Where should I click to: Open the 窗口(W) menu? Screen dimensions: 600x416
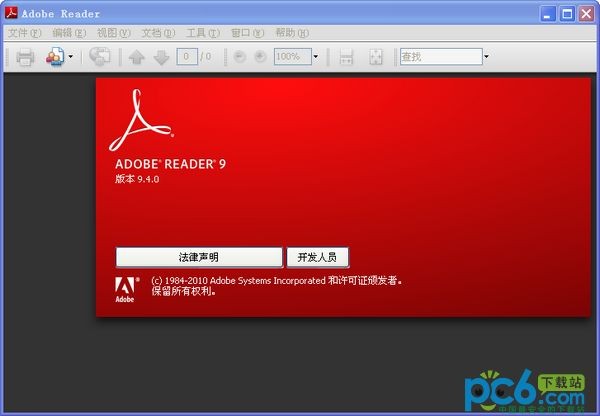[248, 33]
